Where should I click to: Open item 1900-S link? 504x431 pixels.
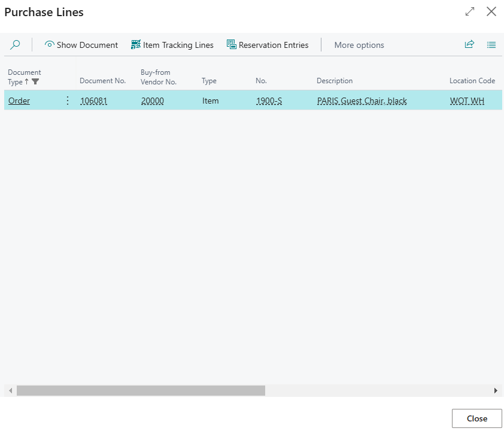click(269, 101)
